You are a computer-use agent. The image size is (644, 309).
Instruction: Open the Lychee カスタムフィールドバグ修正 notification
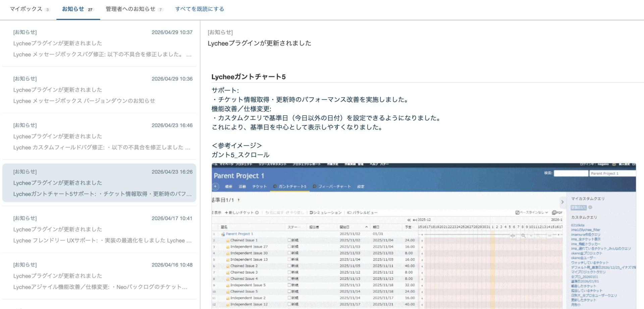point(99,136)
